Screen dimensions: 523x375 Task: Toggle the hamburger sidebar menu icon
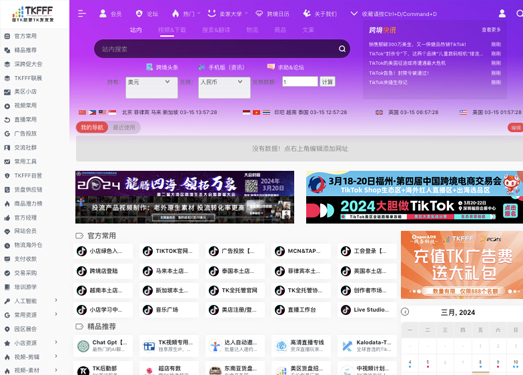pos(82,14)
